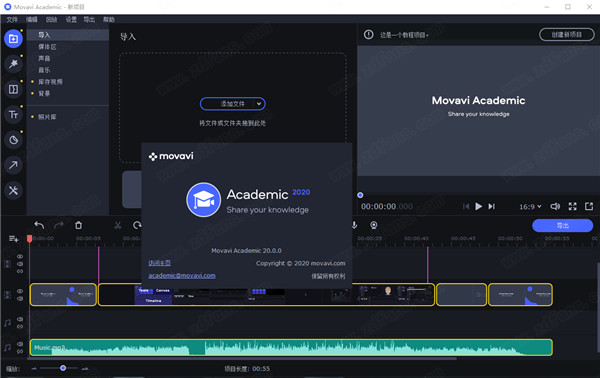Click the blue 导出 Export button

pos(562,226)
